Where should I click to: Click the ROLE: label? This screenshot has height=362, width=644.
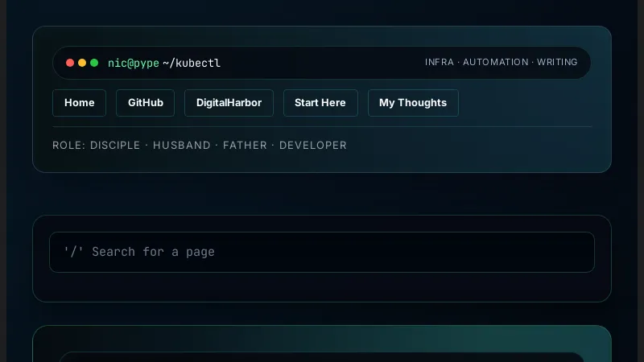68,146
